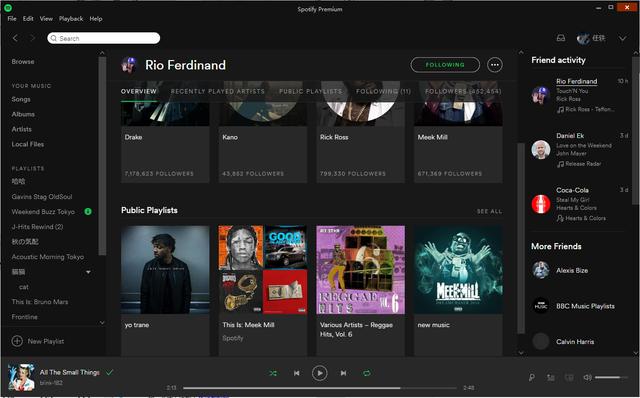Click the green badge beside Weekend Buzz Tokyo

(x=88, y=211)
